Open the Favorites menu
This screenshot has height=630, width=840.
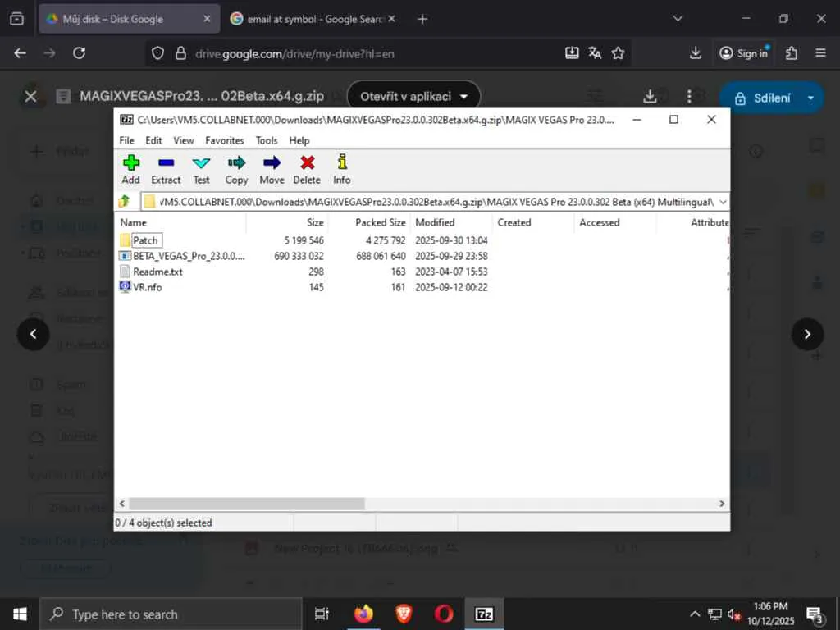pyautogui.click(x=225, y=140)
